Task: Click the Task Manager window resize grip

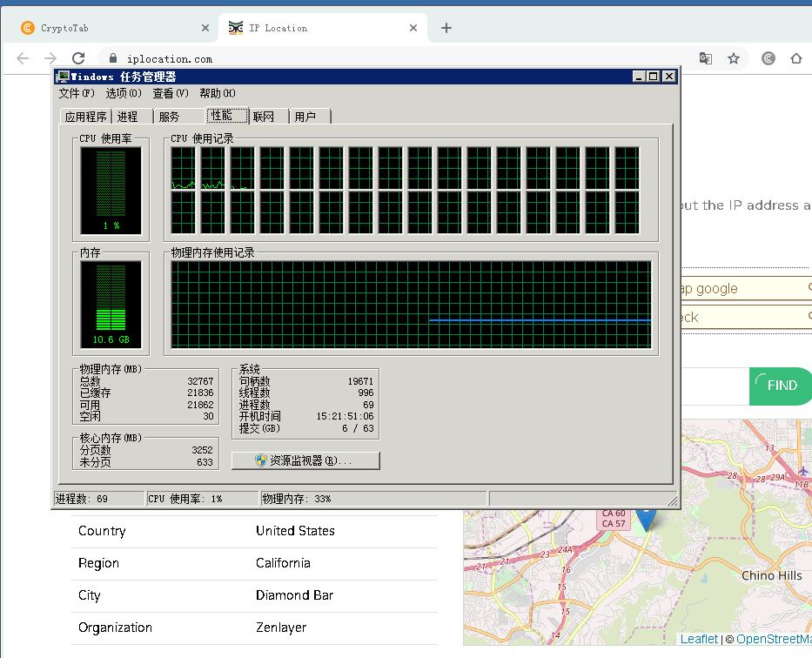Action: (x=672, y=500)
